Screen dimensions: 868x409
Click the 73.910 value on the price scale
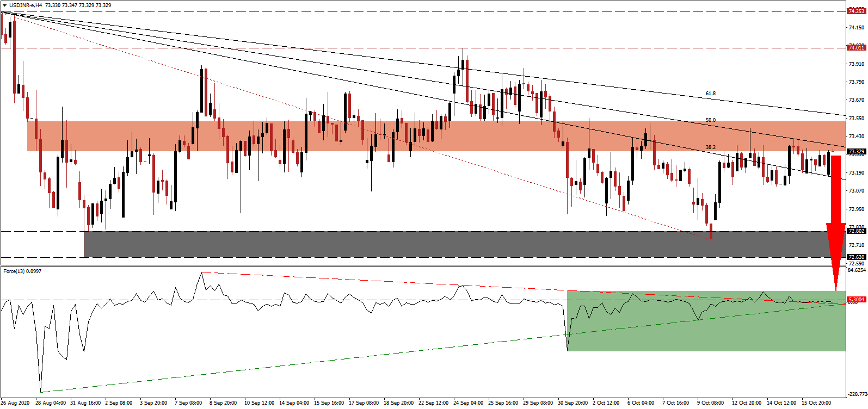pyautogui.click(x=856, y=64)
